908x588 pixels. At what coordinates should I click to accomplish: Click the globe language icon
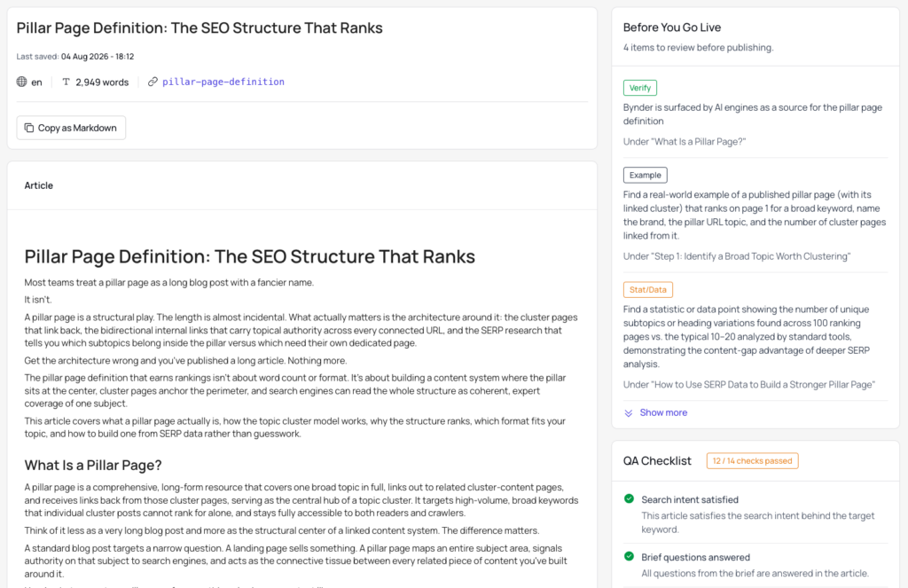click(21, 82)
